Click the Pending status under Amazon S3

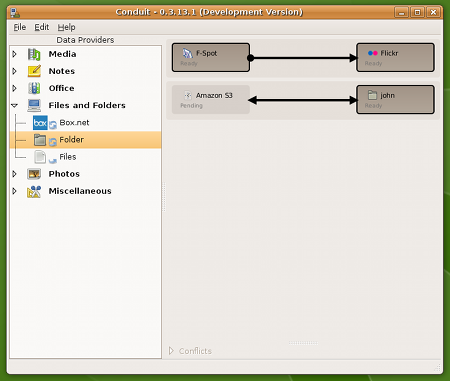(x=191, y=106)
